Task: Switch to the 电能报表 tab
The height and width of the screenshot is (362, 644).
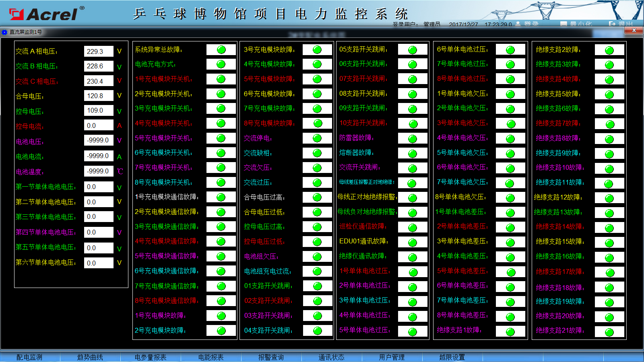Action: [x=211, y=357]
